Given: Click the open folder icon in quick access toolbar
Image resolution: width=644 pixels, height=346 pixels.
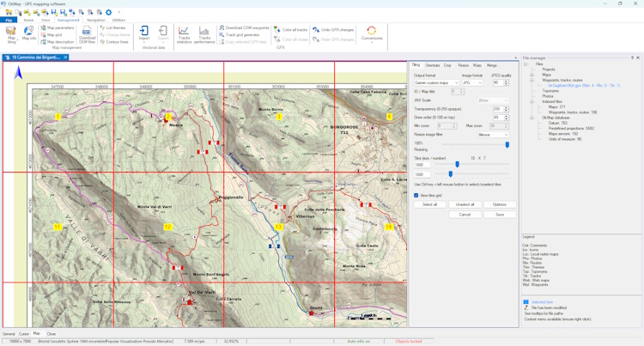Looking at the screenshot, I should 9,13.
